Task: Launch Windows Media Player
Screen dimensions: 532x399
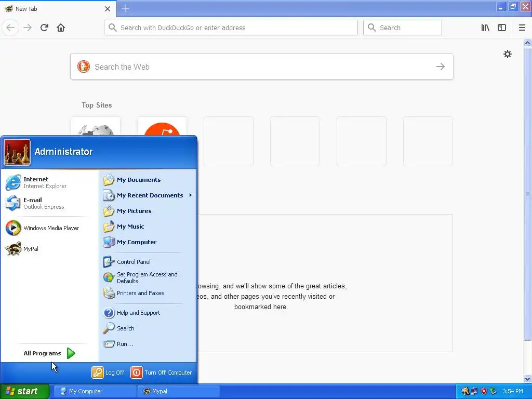Action: coord(49,228)
